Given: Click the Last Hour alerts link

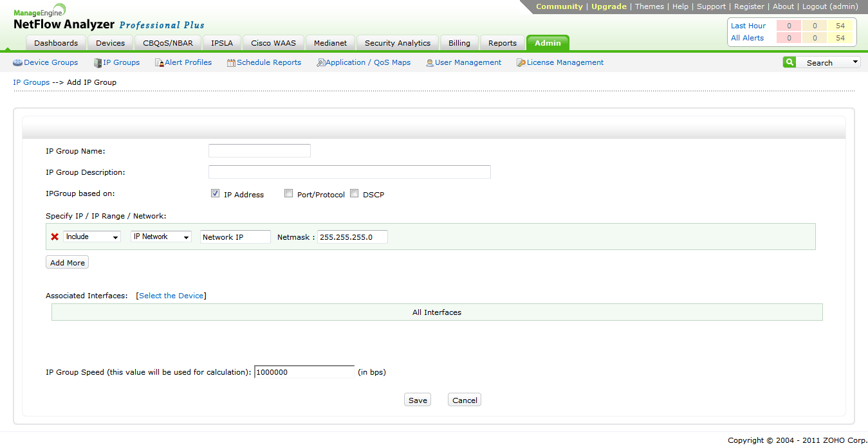Looking at the screenshot, I should 748,26.
